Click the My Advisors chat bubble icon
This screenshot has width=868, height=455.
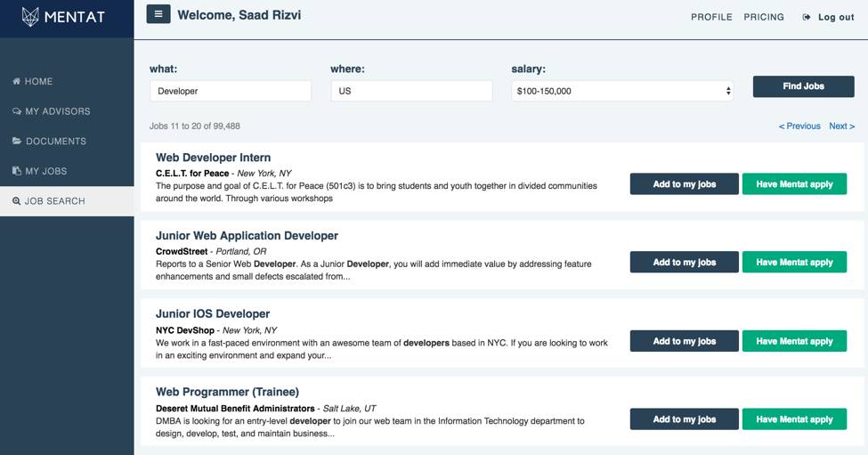[16, 111]
